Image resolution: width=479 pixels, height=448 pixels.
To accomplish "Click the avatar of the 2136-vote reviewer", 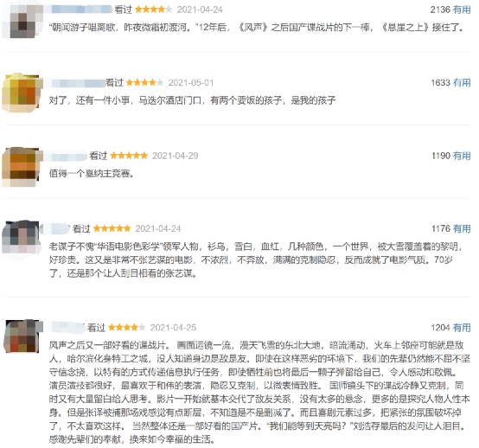I will click(22, 21).
